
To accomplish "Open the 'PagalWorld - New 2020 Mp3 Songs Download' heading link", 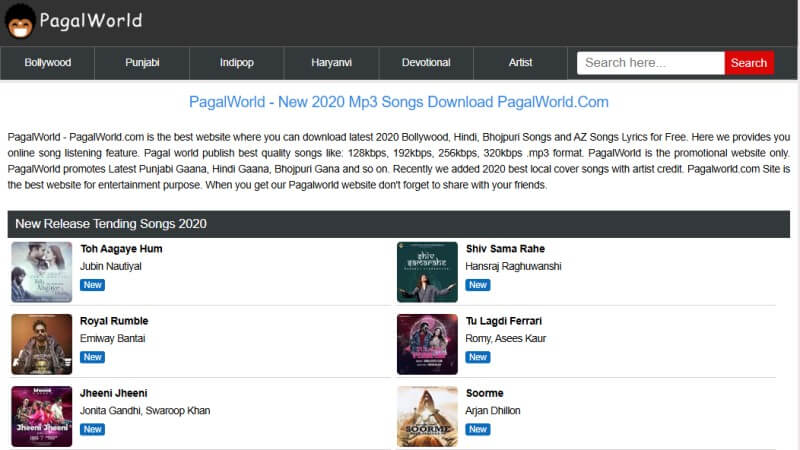I will (398, 102).
